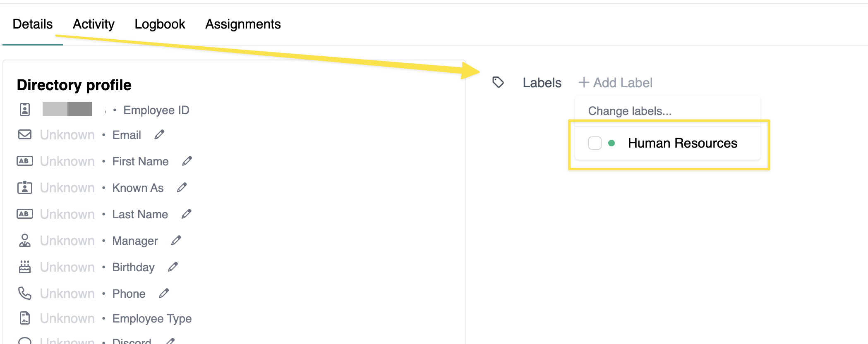Screen dimensions: 868x344
Task: Click the tag icon beside Labels
Action: pos(498,82)
